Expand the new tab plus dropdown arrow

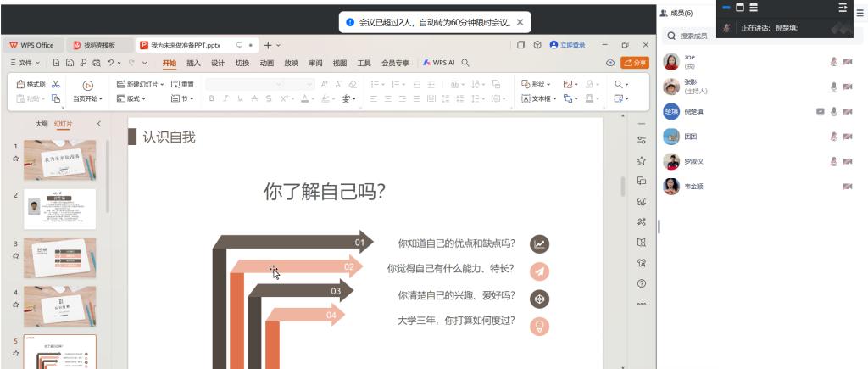278,45
